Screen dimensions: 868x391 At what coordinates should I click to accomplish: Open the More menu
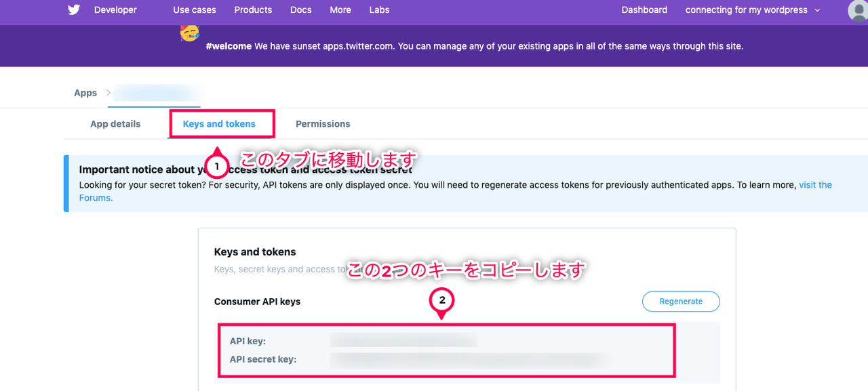click(340, 9)
